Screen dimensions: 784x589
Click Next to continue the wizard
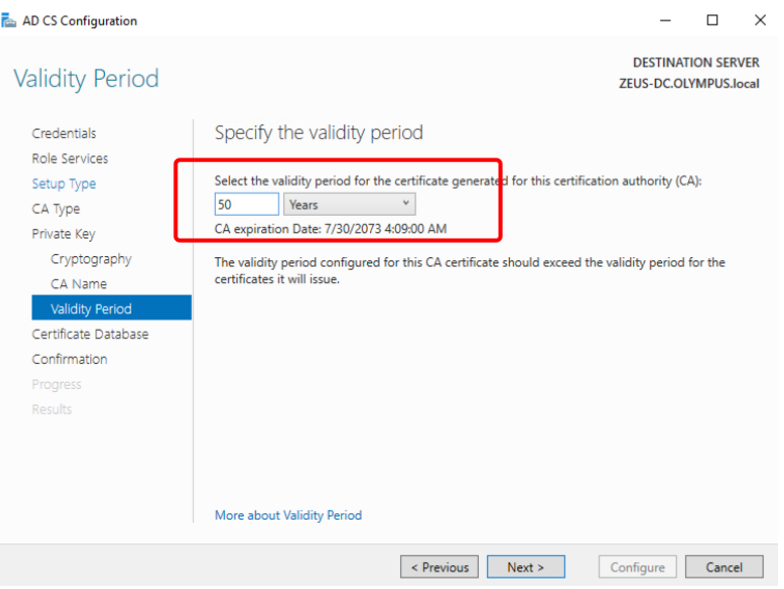click(525, 567)
